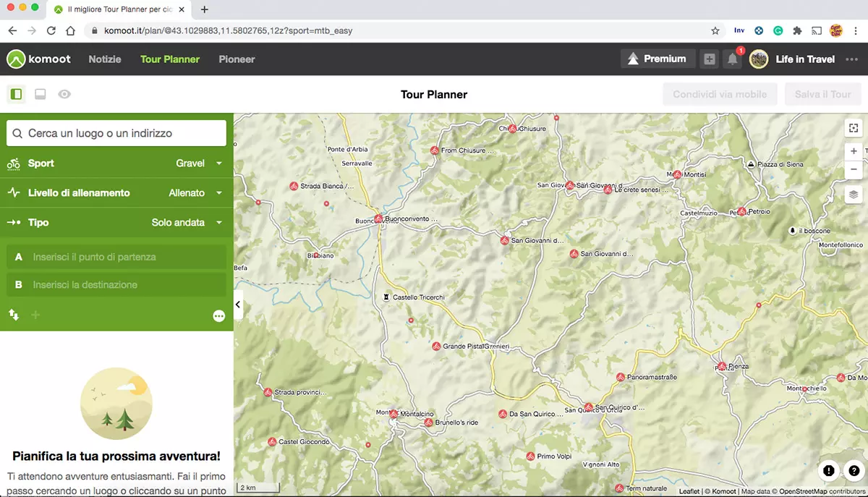Select the Brunello's ride highlight marker
Screen dimensions: 868x497
click(x=429, y=422)
